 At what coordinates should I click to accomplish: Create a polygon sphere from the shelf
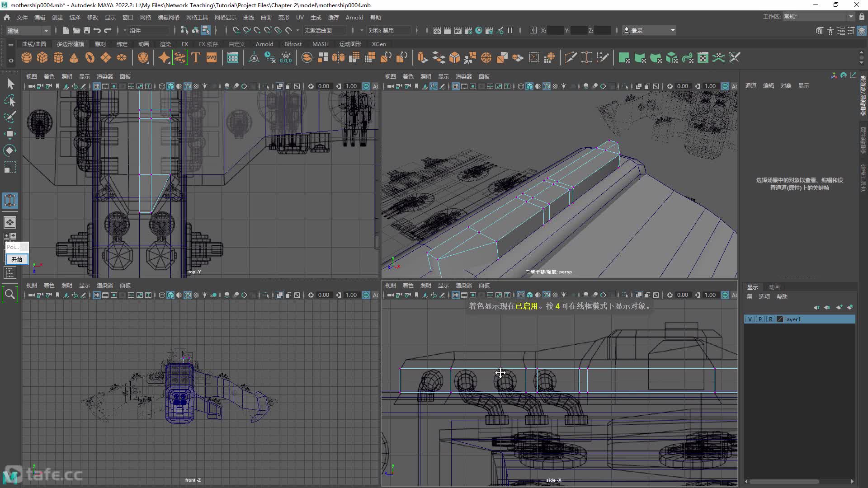click(27, 58)
